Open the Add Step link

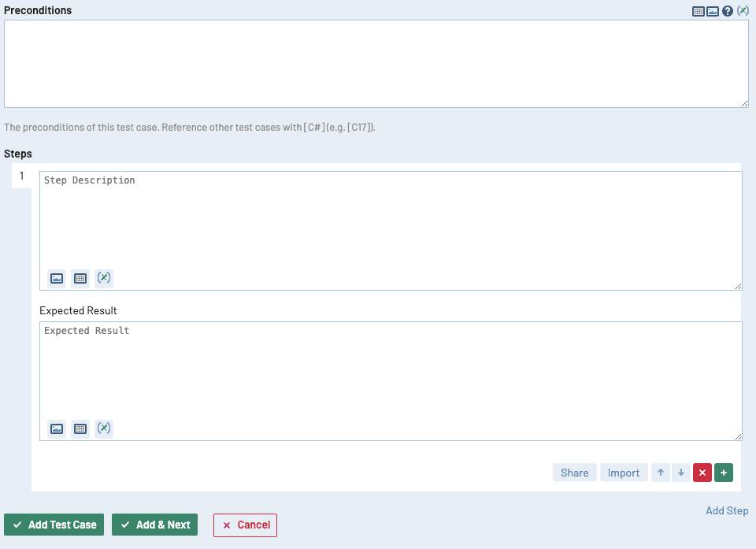[x=726, y=510]
